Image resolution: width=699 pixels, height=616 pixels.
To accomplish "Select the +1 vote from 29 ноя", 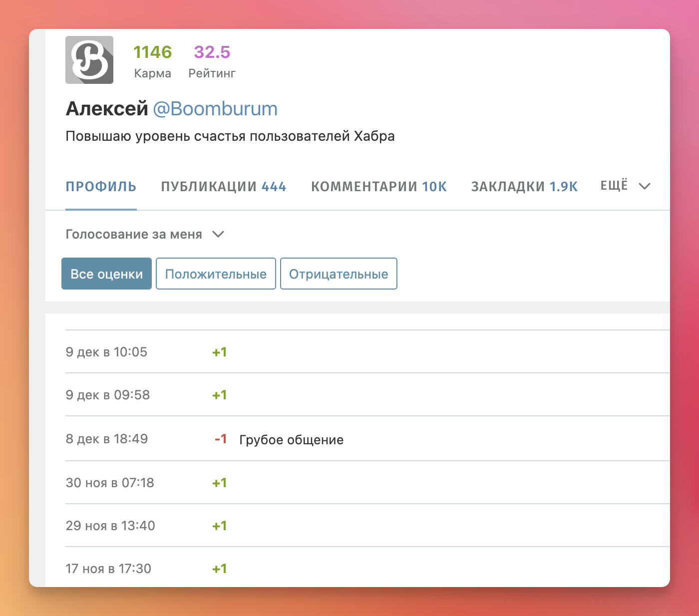I will [x=219, y=526].
